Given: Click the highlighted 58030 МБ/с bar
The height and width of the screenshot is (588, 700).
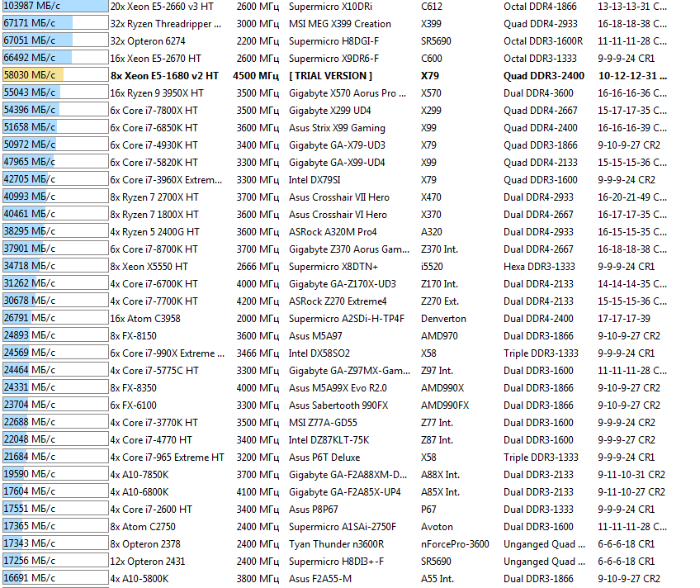Looking at the screenshot, I should 55,74.
